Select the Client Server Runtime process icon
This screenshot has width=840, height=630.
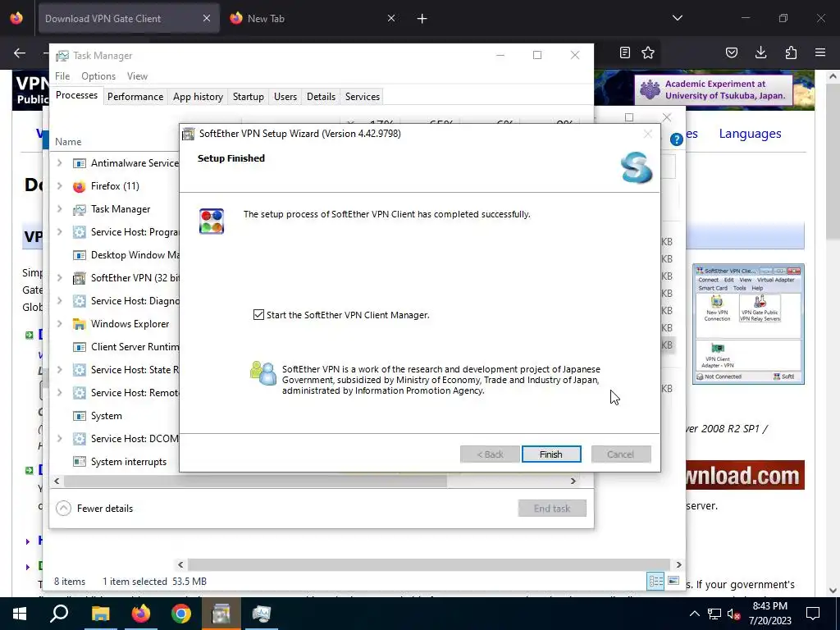coord(80,347)
